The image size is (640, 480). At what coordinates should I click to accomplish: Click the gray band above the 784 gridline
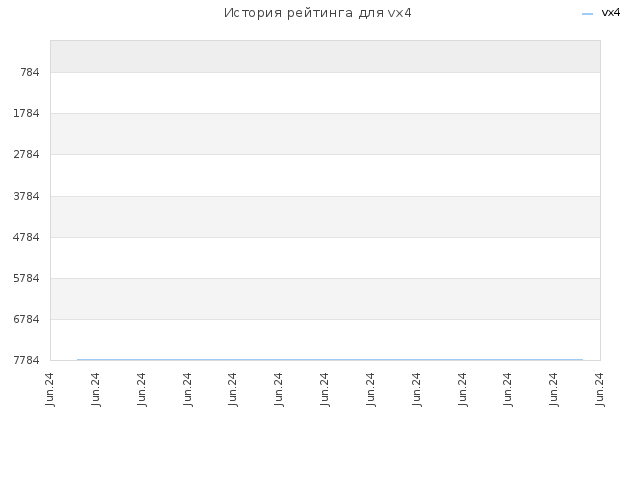pyautogui.click(x=325, y=56)
